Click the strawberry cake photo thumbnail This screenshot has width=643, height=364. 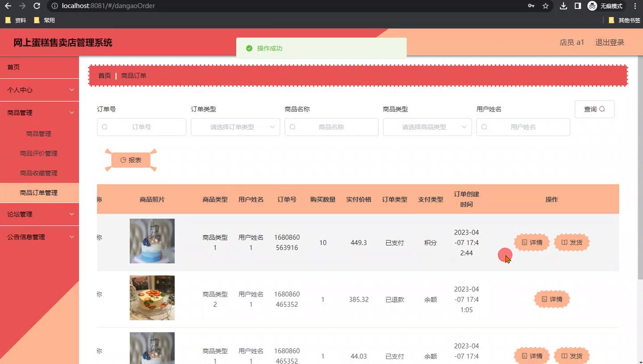(152, 298)
